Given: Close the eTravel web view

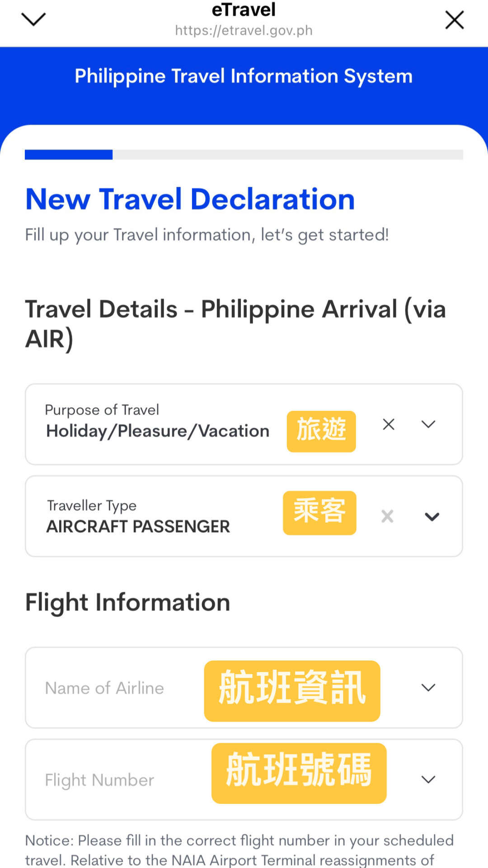Looking at the screenshot, I should pos(455,20).
